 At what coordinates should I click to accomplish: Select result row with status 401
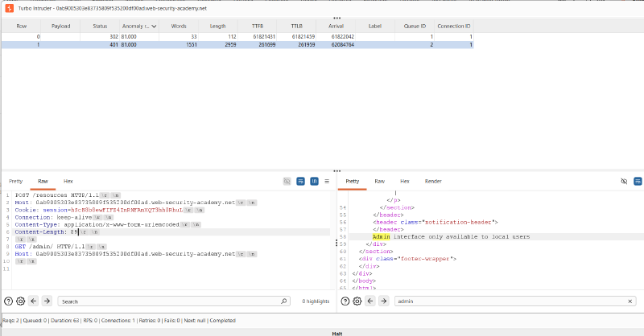click(237, 44)
